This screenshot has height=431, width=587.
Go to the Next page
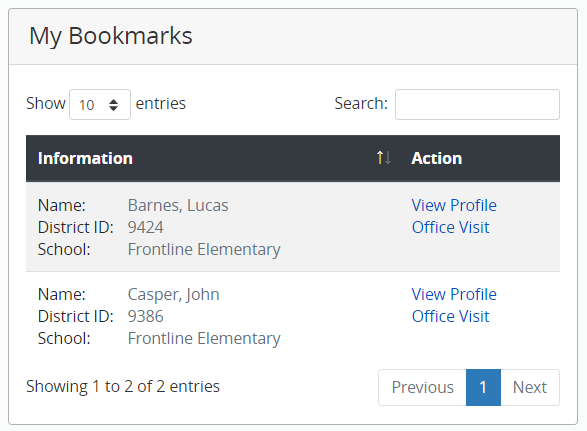[530, 388]
